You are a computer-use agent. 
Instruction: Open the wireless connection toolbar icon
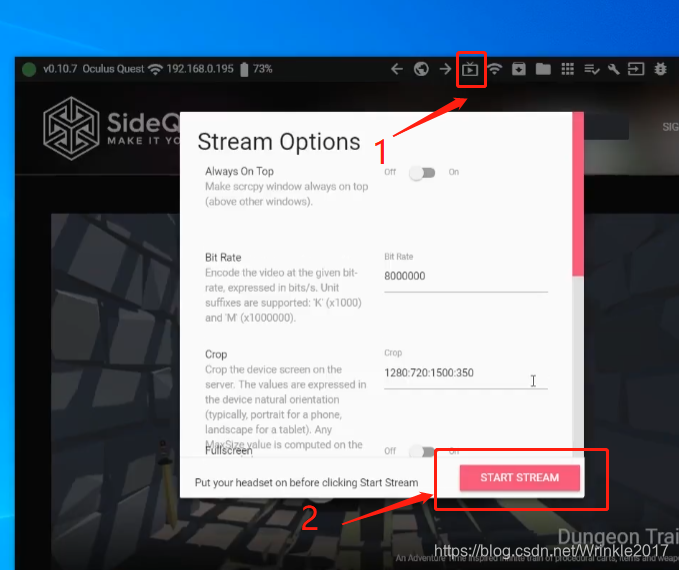pos(495,69)
